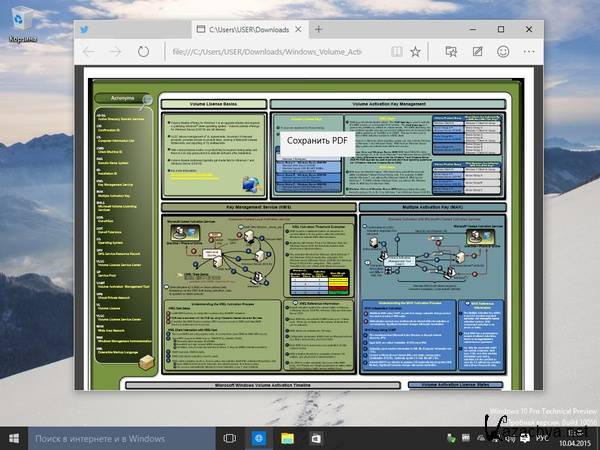600x450 pixels.
Task: Make a Web Note
Action: [x=476, y=51]
